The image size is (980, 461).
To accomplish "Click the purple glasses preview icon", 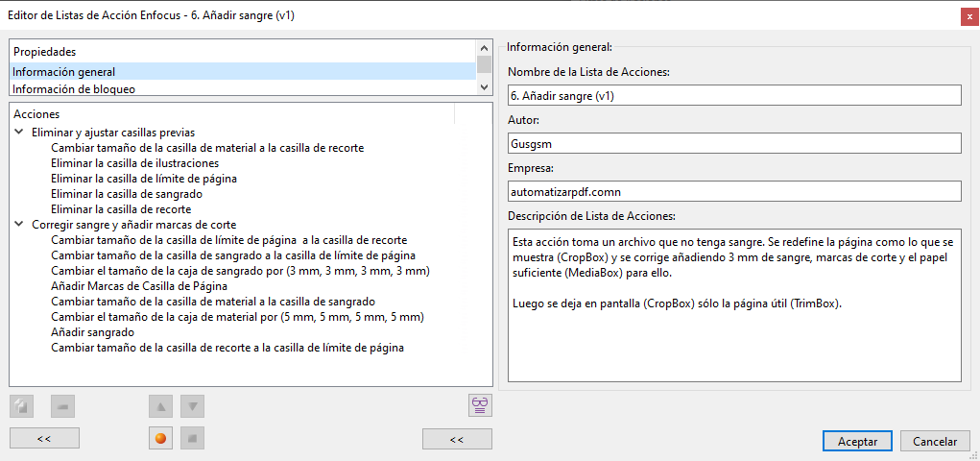I will click(481, 405).
